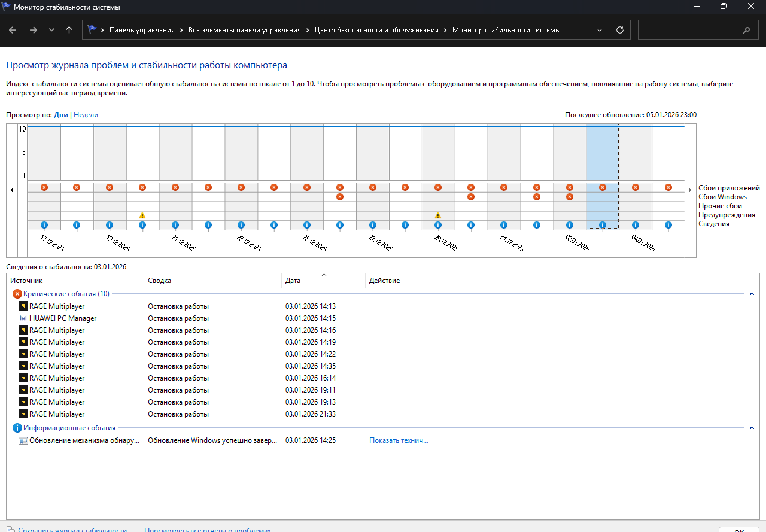Go up one level with the Up arrow
The width and height of the screenshot is (766, 532).
pos(69,30)
